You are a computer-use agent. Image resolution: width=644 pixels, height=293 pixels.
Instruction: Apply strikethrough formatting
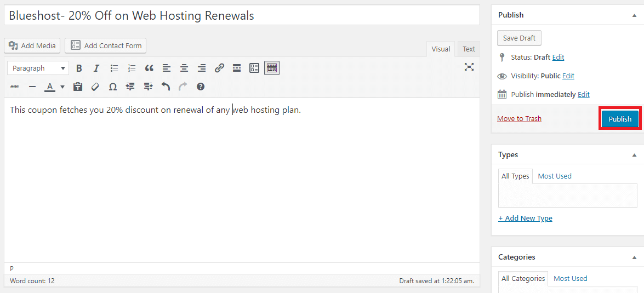click(x=15, y=87)
